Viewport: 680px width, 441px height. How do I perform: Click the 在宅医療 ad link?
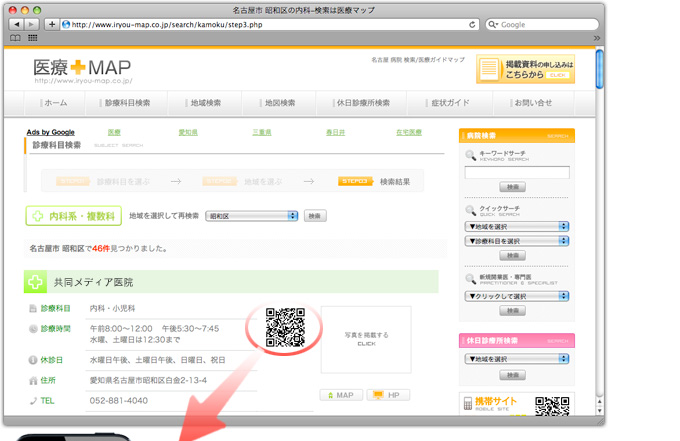click(409, 132)
